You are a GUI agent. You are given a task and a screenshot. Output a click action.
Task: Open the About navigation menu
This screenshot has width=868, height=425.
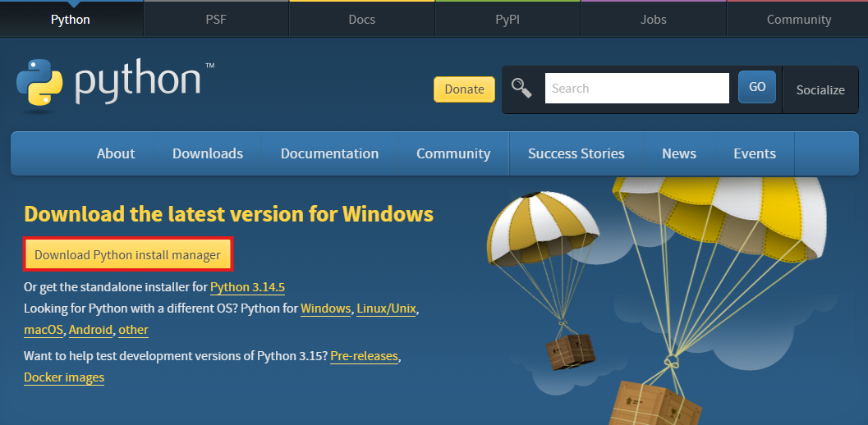(x=116, y=153)
